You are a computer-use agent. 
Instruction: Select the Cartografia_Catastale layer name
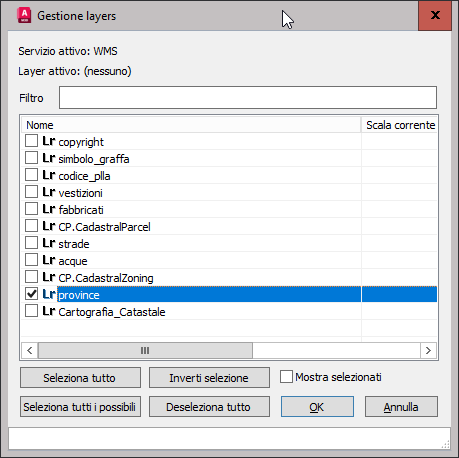(112, 312)
